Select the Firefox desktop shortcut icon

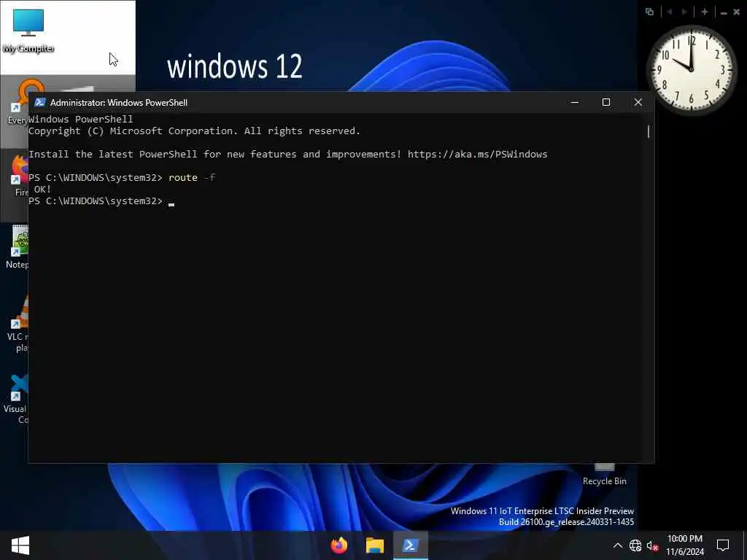(x=19, y=175)
